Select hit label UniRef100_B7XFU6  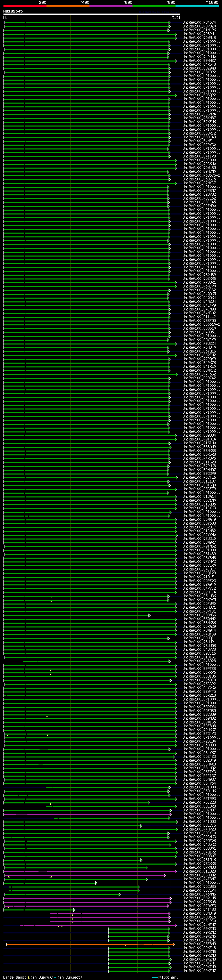pyautogui.click(x=199, y=122)
